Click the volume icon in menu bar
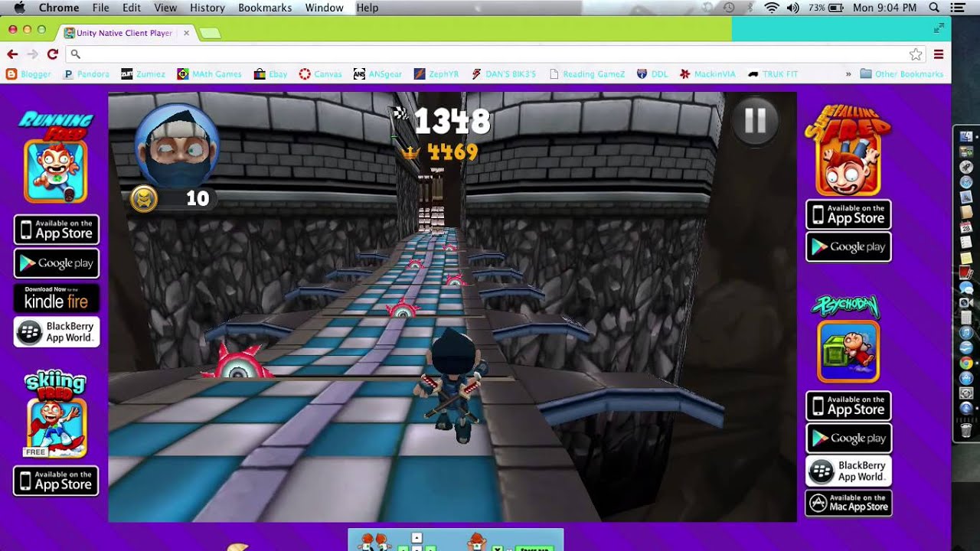980x551 pixels. (792, 8)
